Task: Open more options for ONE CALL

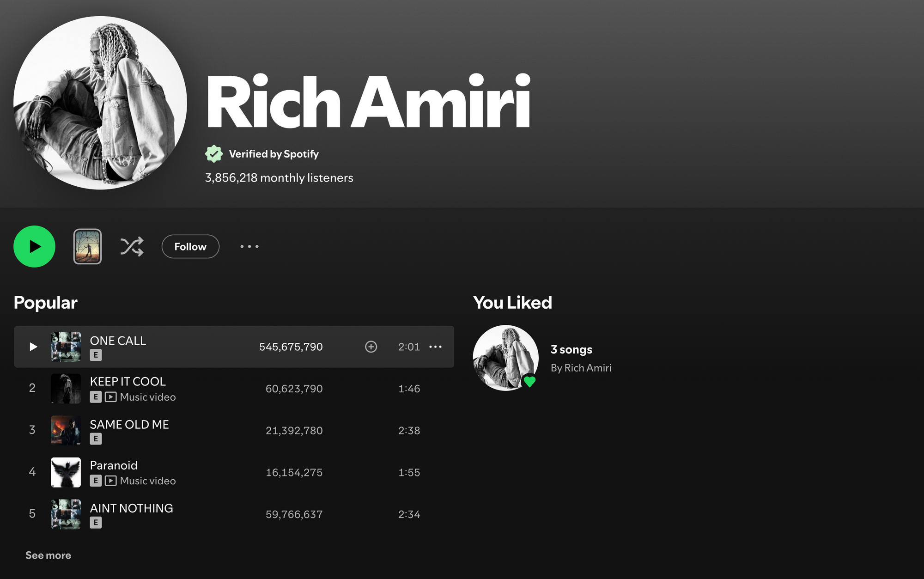Action: [436, 347]
